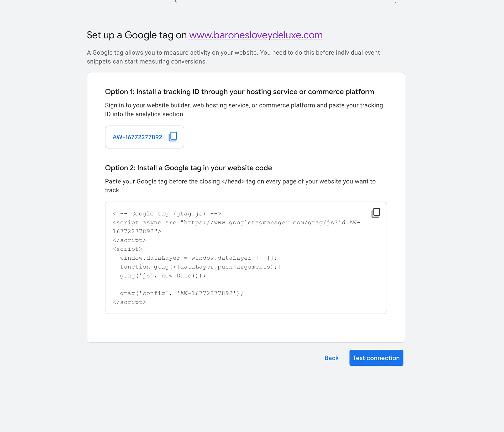The height and width of the screenshot is (432, 504).
Task: Open the www.baronesloveydeluxe.com link
Action: (256, 35)
